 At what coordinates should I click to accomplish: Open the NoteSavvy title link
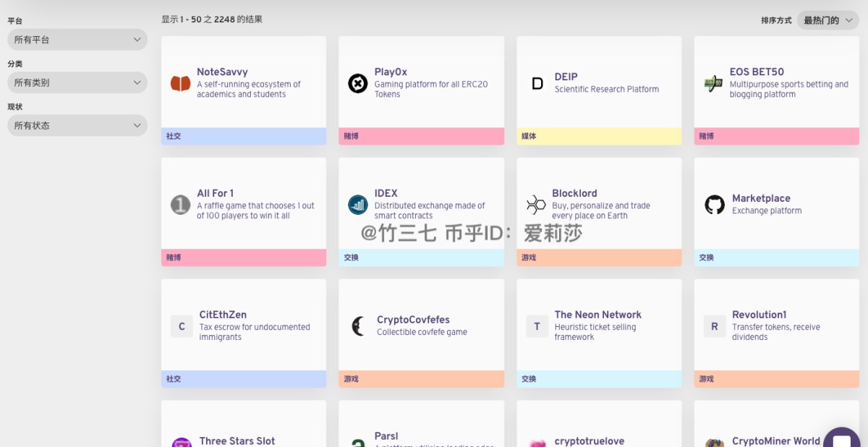[222, 72]
